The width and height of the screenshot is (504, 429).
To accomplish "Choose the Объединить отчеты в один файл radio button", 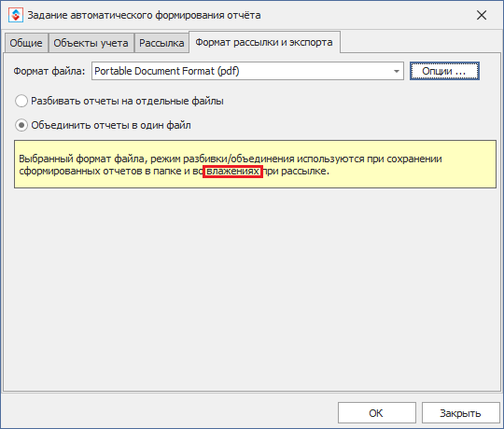I will (x=21, y=125).
